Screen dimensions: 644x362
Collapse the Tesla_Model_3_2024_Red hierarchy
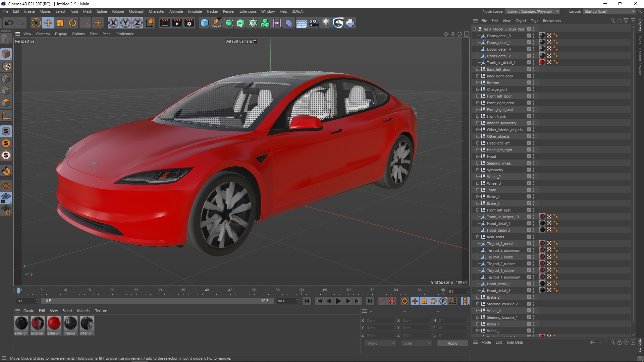pos(474,29)
